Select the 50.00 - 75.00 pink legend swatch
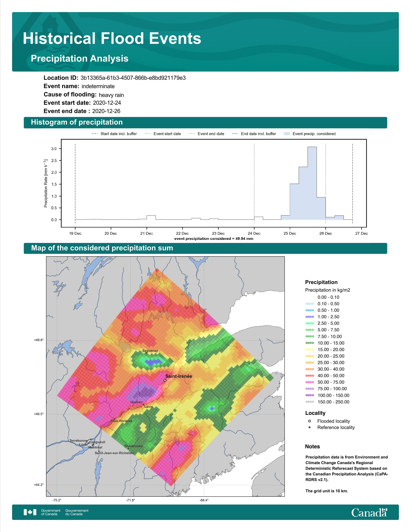This screenshot has height=532, width=411. tap(310, 382)
